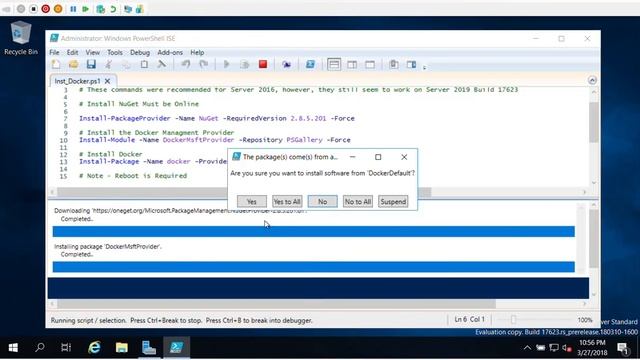
Task: Open the Windows Start menu
Action: 13,347
